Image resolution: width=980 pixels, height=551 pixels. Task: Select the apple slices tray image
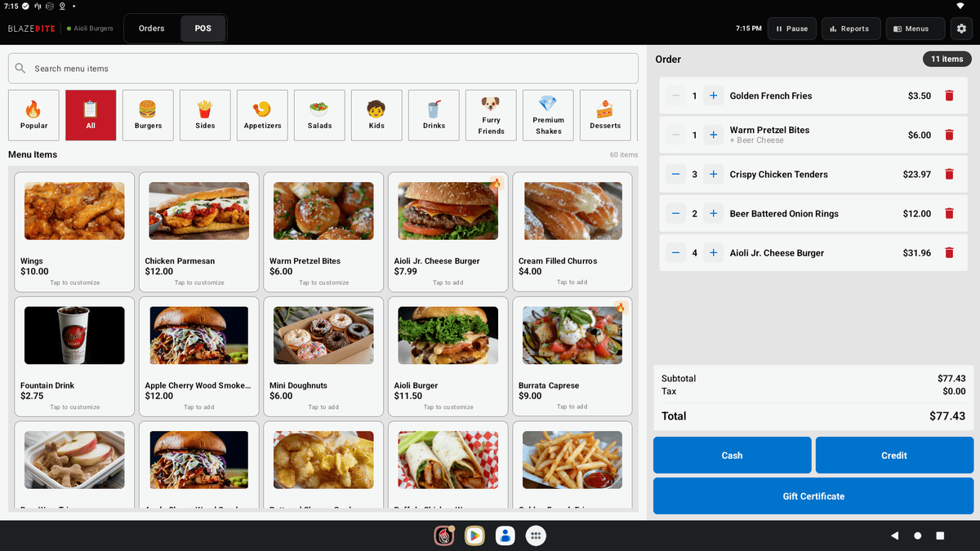74,460
